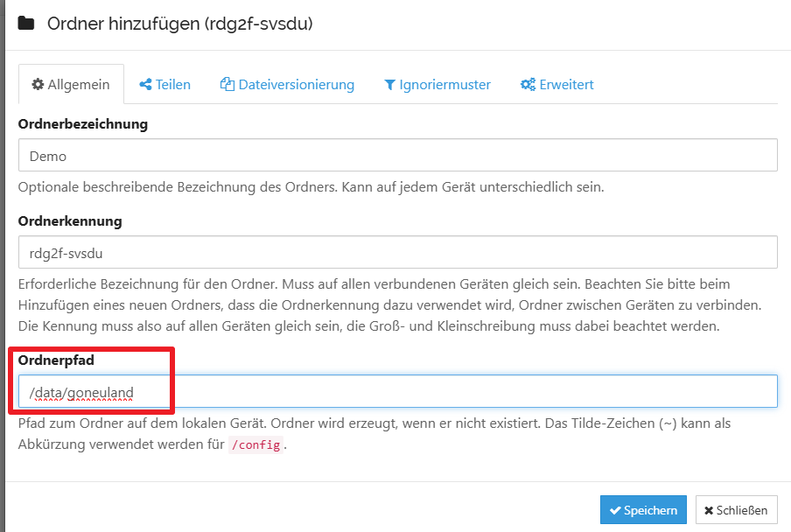
Task: Show the Allgemein tab
Action: (x=71, y=85)
